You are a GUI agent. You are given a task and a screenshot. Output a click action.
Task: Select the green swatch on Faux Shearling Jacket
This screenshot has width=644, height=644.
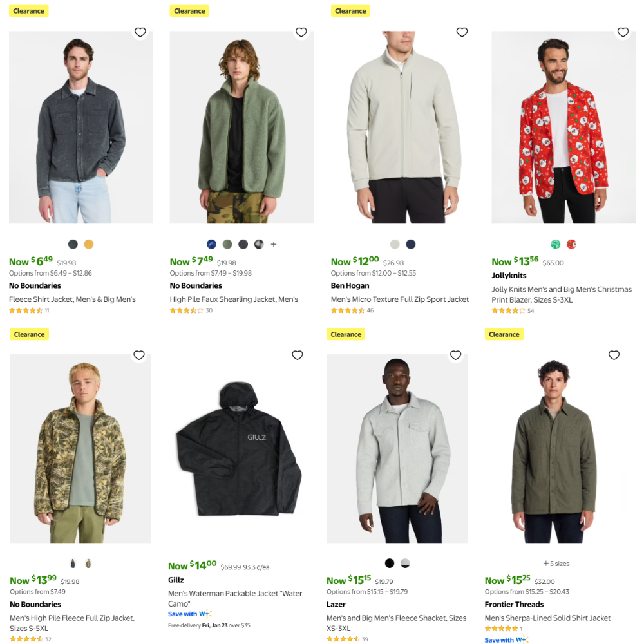pos(227,244)
